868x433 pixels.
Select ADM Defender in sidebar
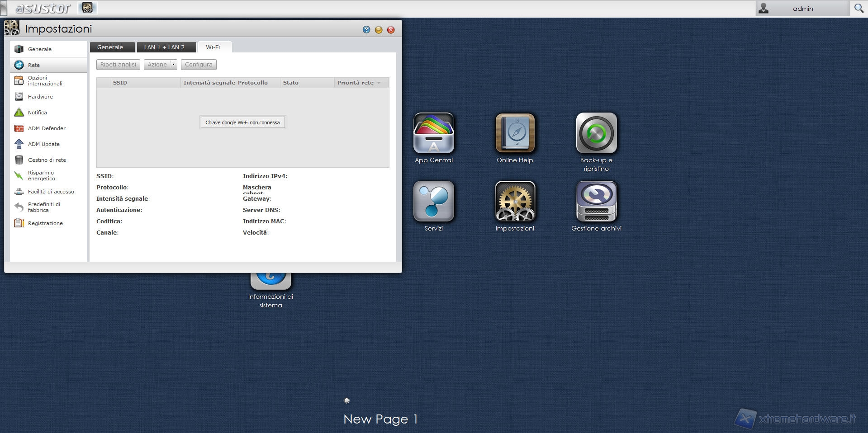click(x=47, y=128)
